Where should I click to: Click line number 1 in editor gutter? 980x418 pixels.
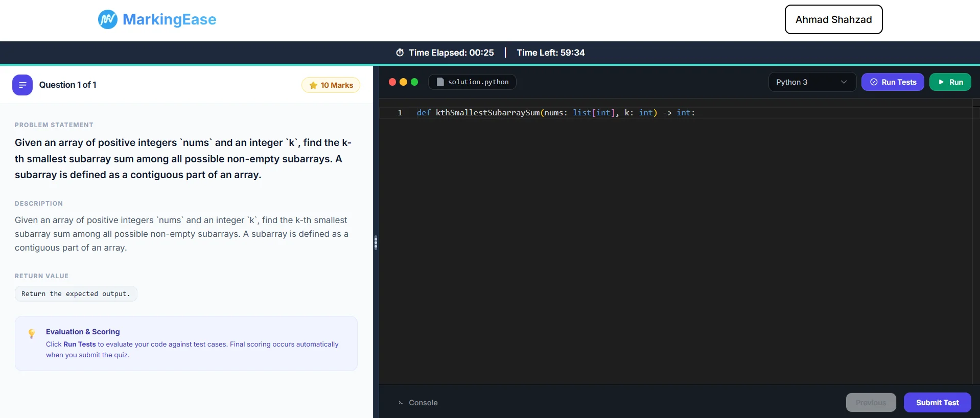coord(400,113)
